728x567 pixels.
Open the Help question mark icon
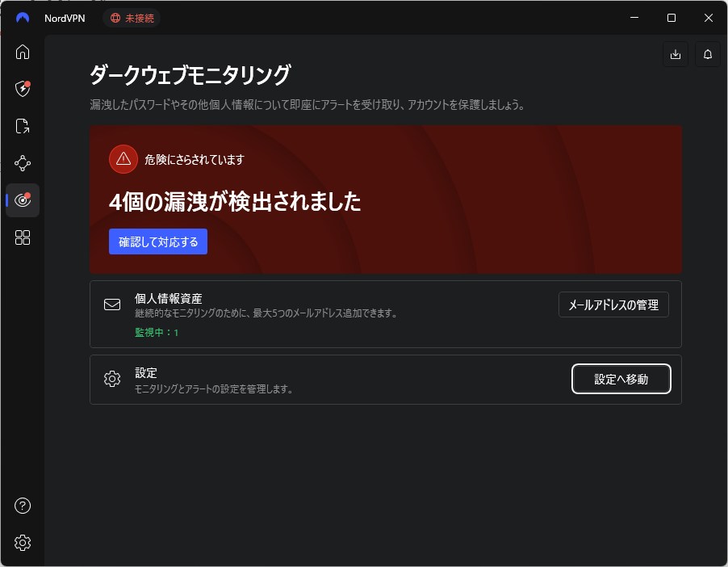[23, 506]
